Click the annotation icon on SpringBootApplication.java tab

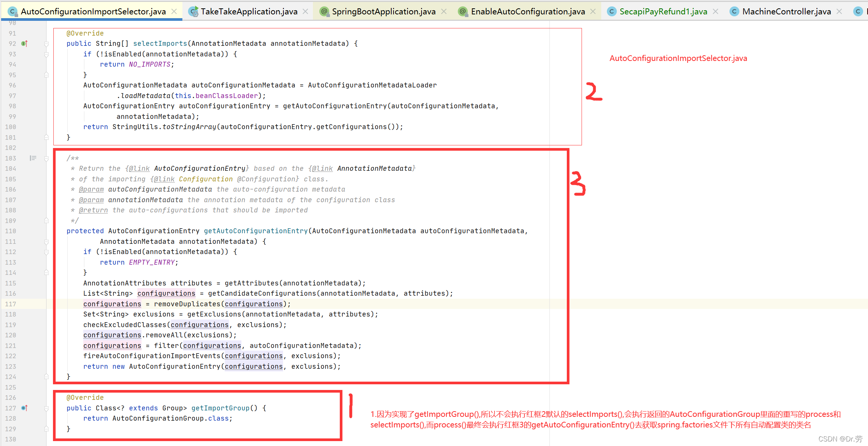click(325, 11)
